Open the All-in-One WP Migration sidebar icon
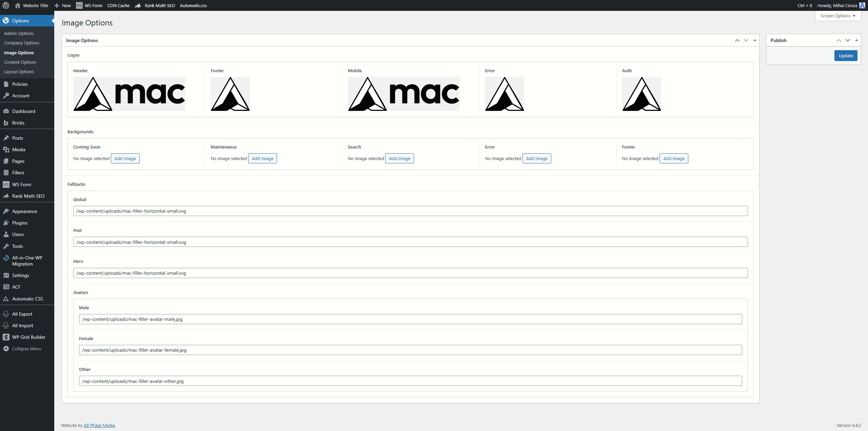868x431 pixels. click(6, 258)
